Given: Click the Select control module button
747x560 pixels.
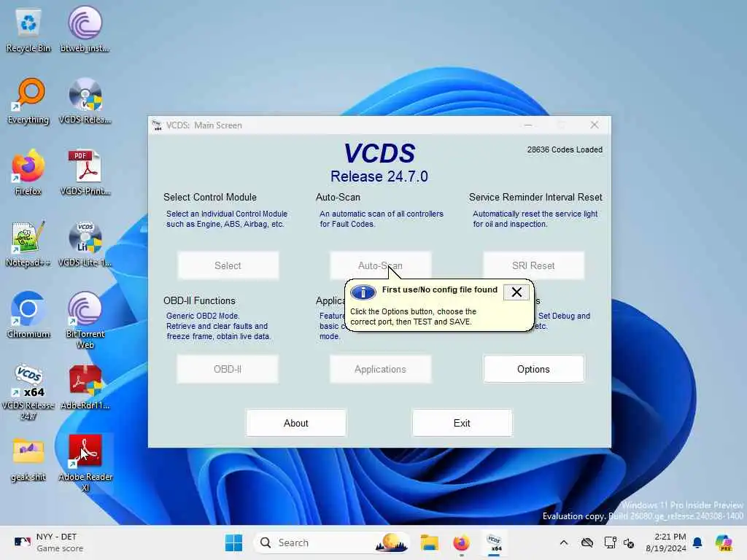Looking at the screenshot, I should click(x=228, y=265).
